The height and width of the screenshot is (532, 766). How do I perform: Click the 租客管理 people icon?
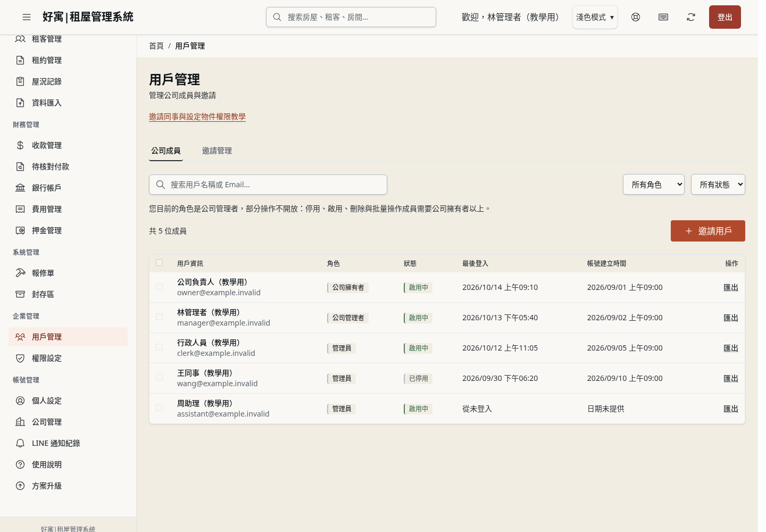pos(20,39)
